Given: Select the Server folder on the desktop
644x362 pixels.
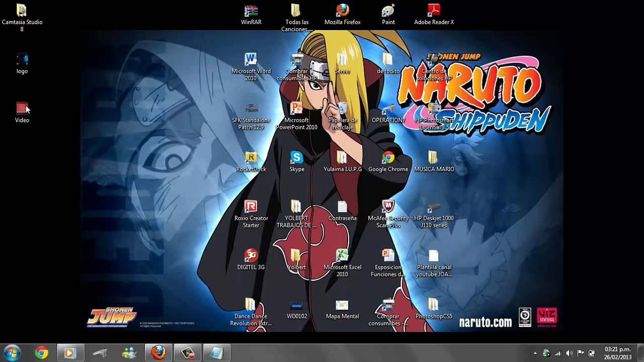Looking at the screenshot, I should click(x=343, y=63).
